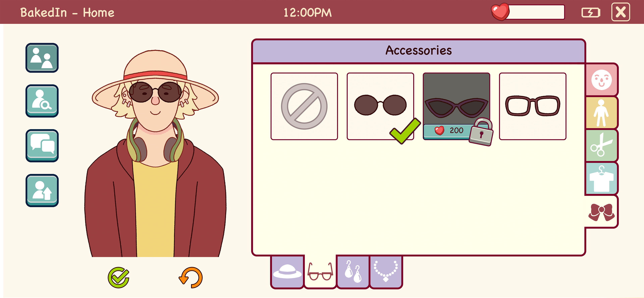644x298 pixels.
Task: Open the chat messages icon
Action: (42, 145)
